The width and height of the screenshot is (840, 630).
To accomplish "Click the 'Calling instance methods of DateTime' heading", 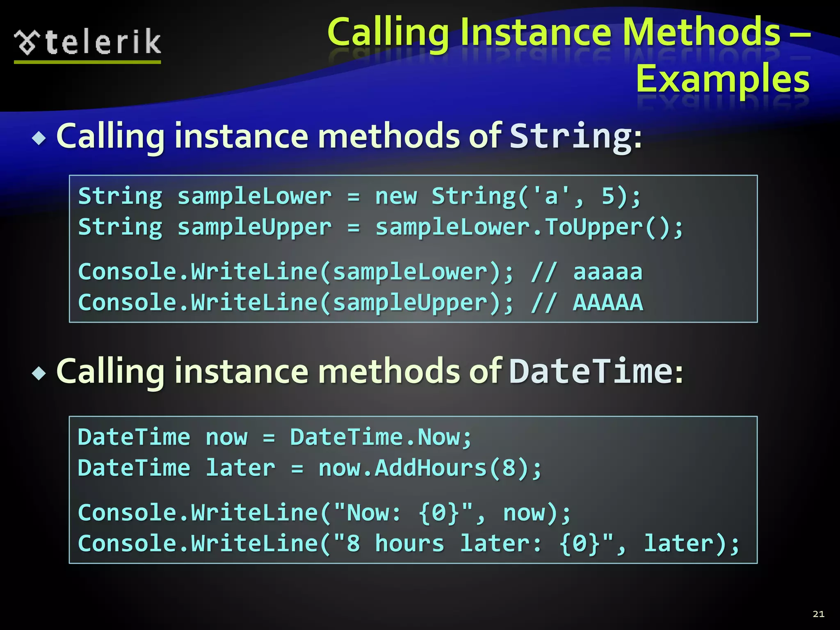I will click(369, 371).
